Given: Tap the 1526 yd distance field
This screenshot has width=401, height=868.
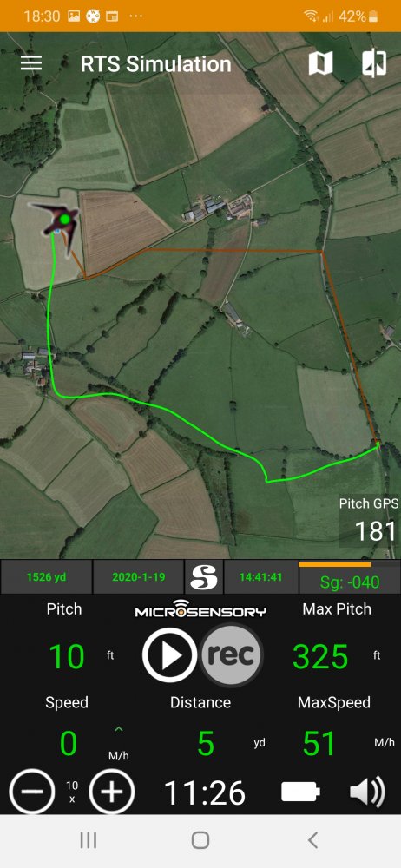Looking at the screenshot, I should tap(45, 577).
